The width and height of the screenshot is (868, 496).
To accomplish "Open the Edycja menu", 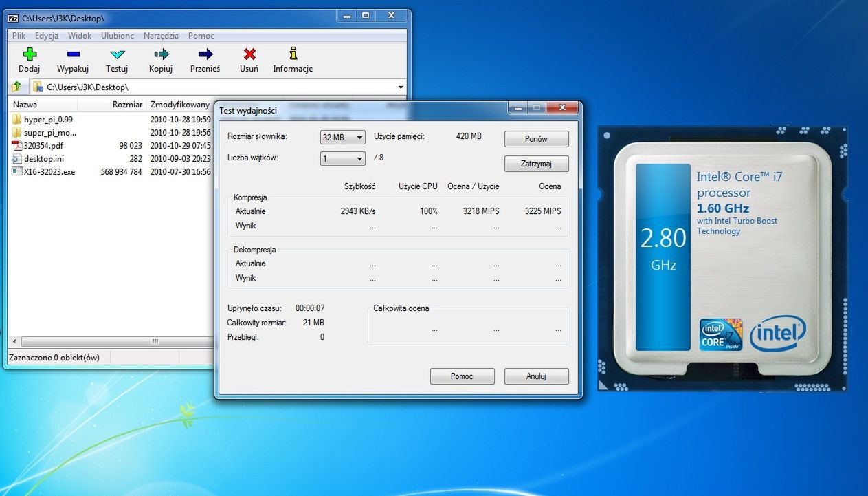I will (x=47, y=36).
